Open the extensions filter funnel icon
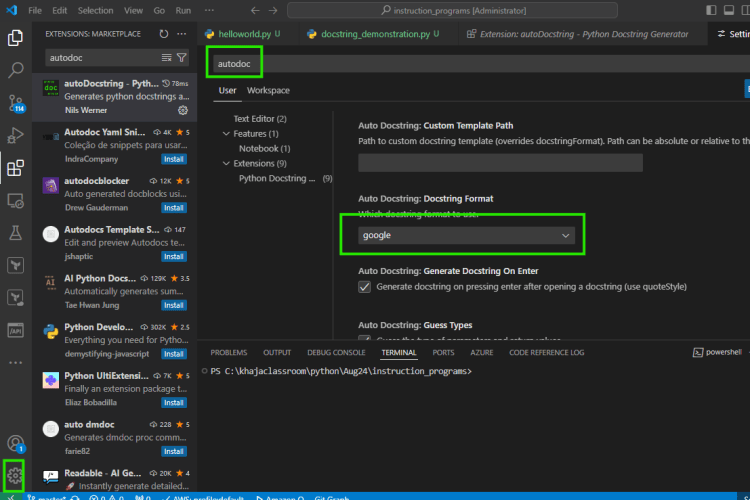 coord(182,57)
